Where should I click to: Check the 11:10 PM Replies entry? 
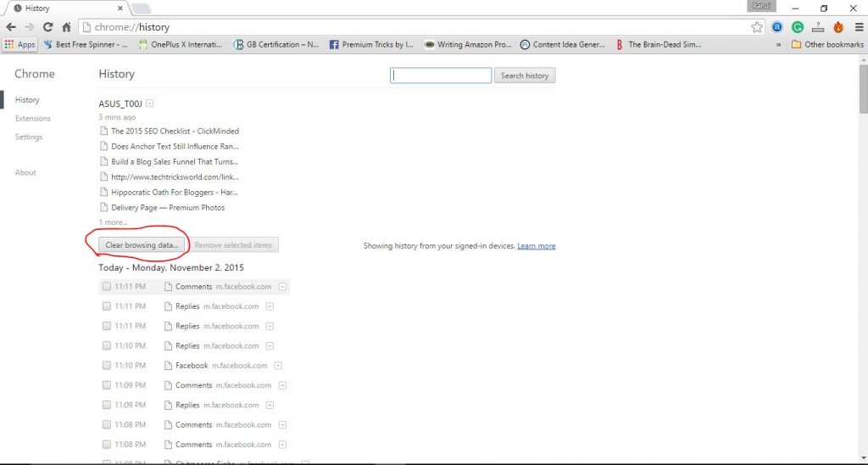pos(107,346)
